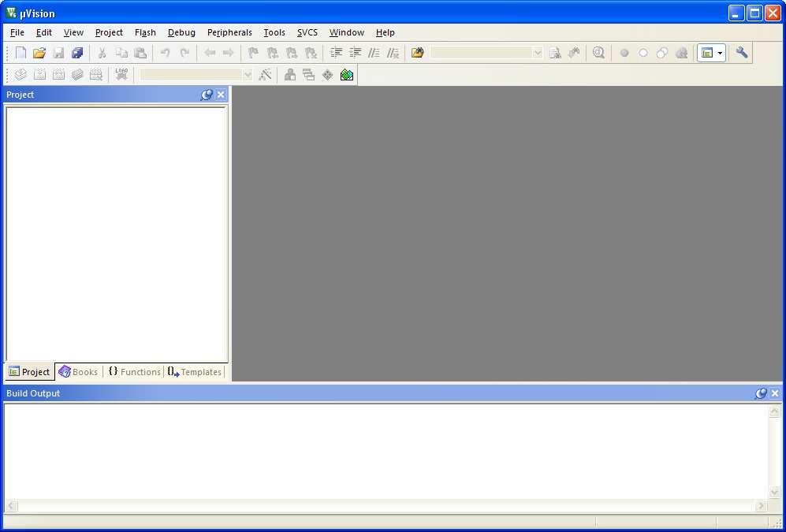This screenshot has width=786, height=532.
Task: Click the Clear All Bookmarks icon
Action: click(311, 53)
